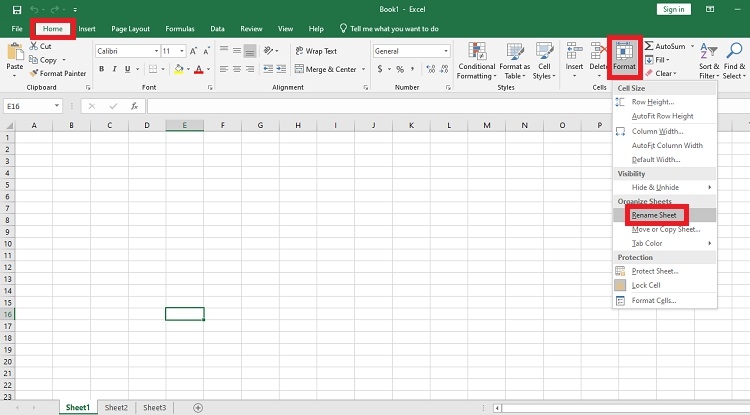The image size is (750, 415).
Task: Open Font Color dropdown arrow
Action: 208,69
